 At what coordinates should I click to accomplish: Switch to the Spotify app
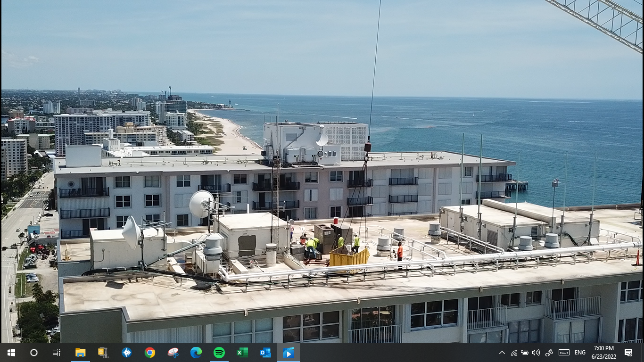tap(219, 353)
